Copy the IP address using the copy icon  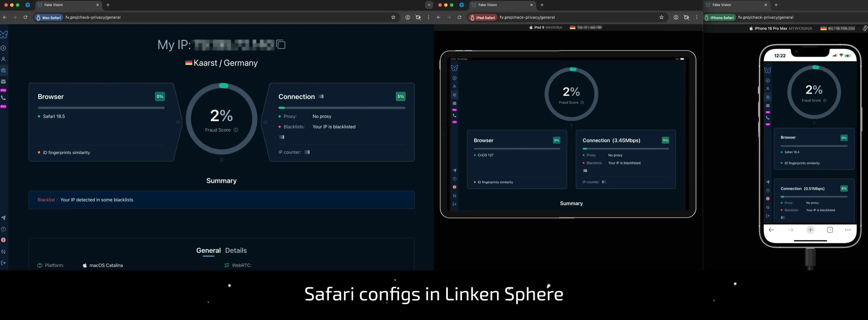(280, 44)
